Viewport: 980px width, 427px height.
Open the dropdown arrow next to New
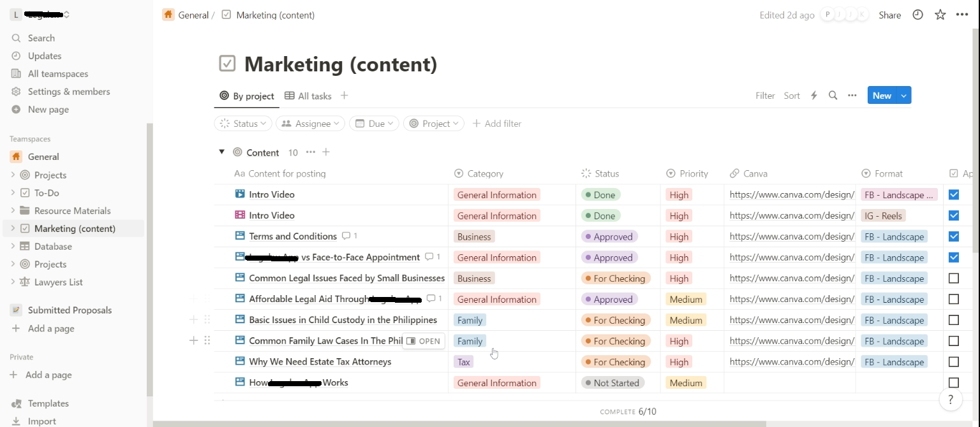903,96
